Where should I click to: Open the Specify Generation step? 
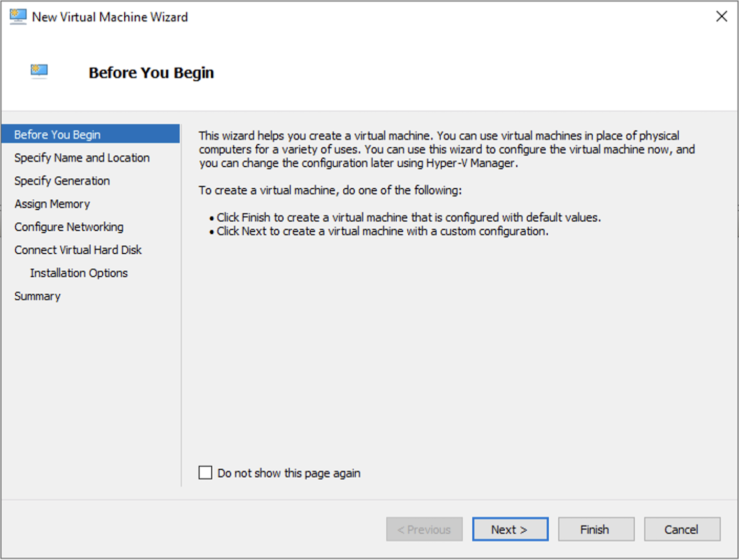(x=62, y=180)
